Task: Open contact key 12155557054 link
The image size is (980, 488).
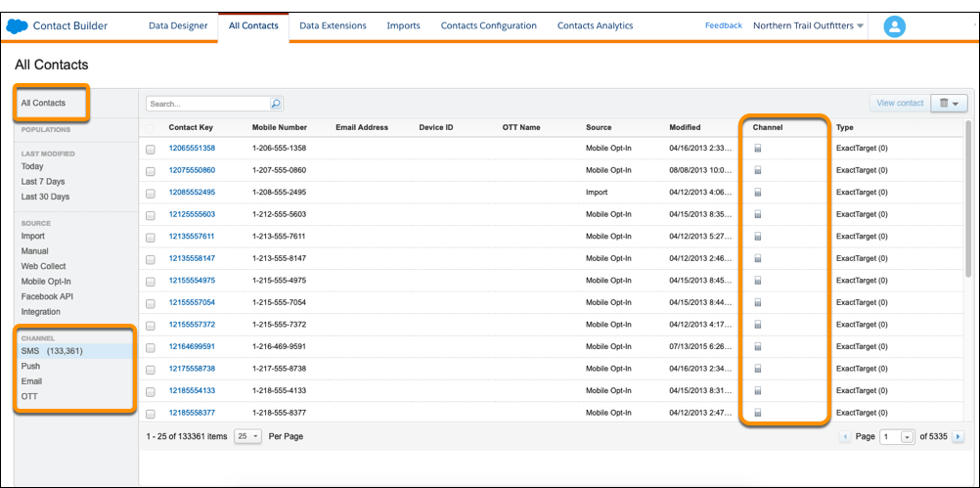Action: [192, 302]
